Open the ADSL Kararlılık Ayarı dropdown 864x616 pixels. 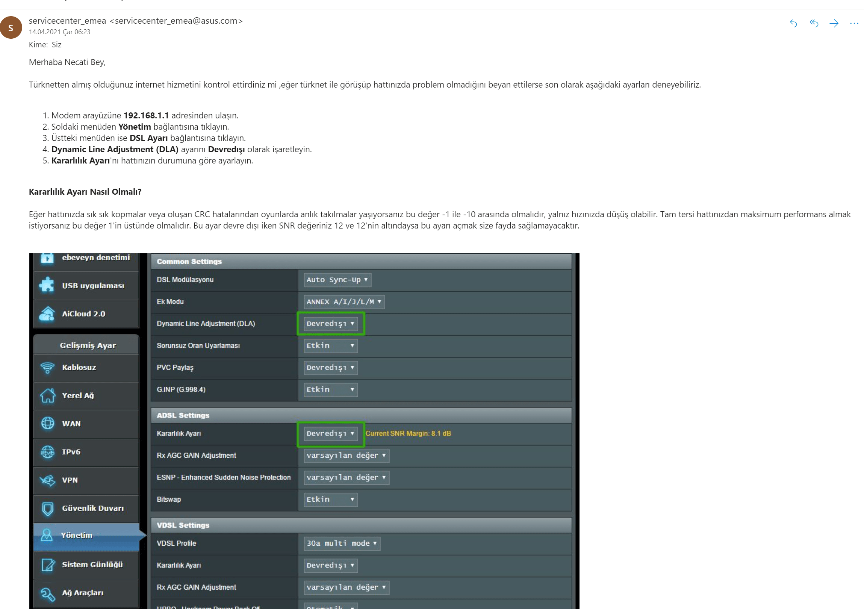[330, 434]
